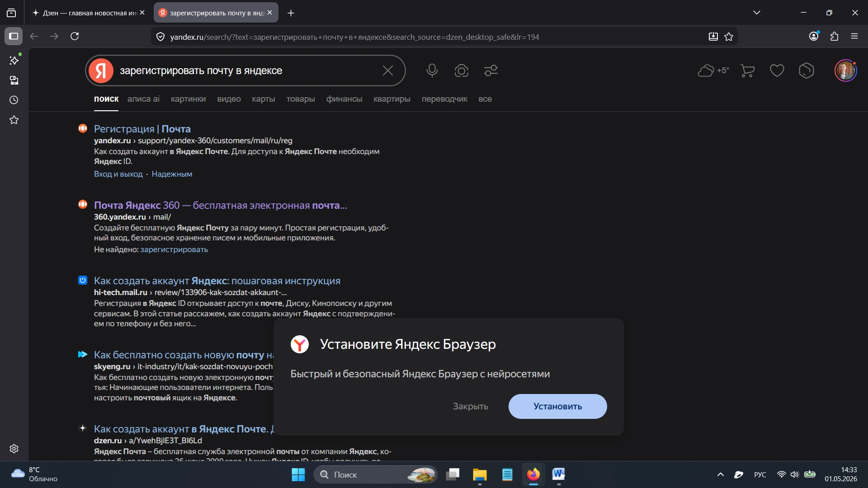
Task: Close the зарегистрировать почту browser tab
Action: [270, 13]
